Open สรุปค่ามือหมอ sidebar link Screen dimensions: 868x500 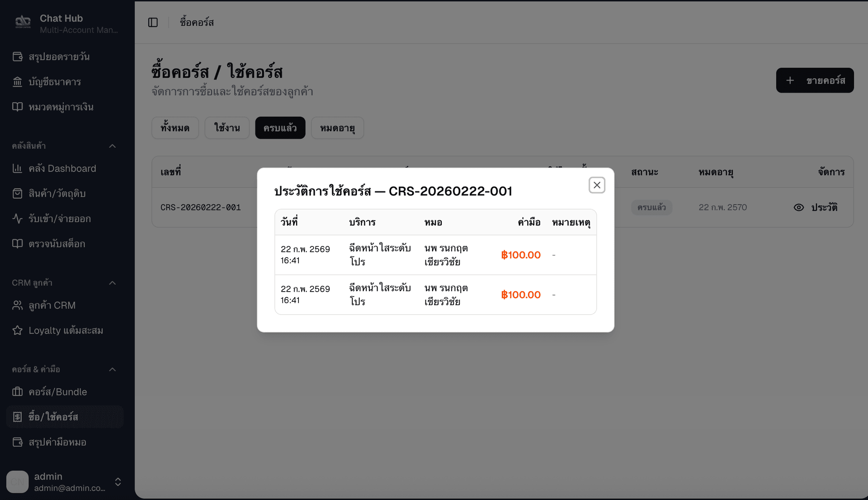[x=57, y=442]
